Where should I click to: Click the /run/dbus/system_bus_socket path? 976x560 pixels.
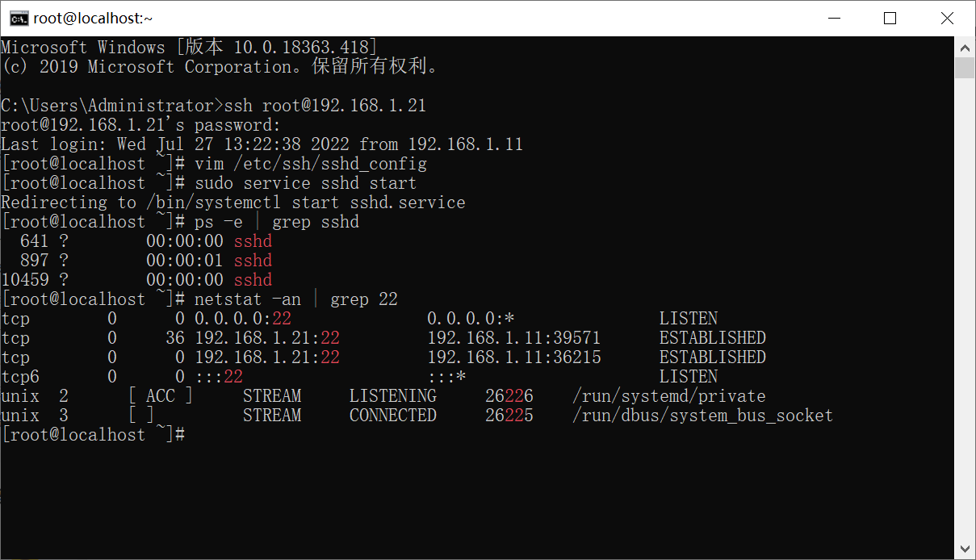(702, 416)
